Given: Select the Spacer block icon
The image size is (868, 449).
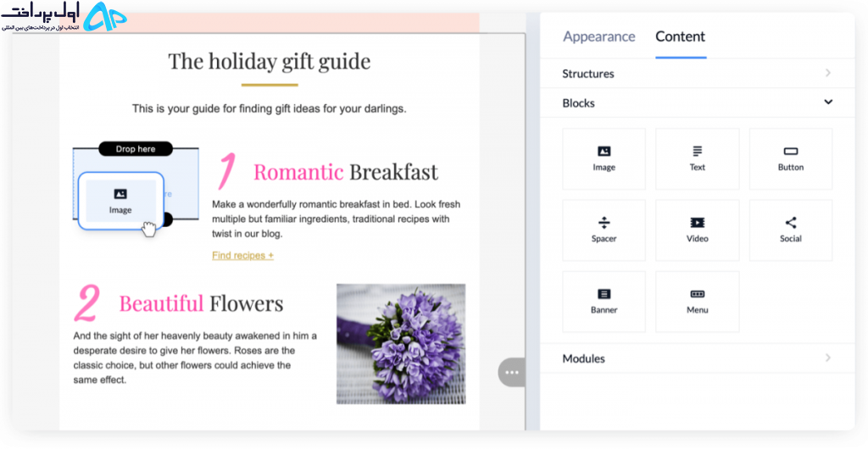Looking at the screenshot, I should pyautogui.click(x=604, y=223).
